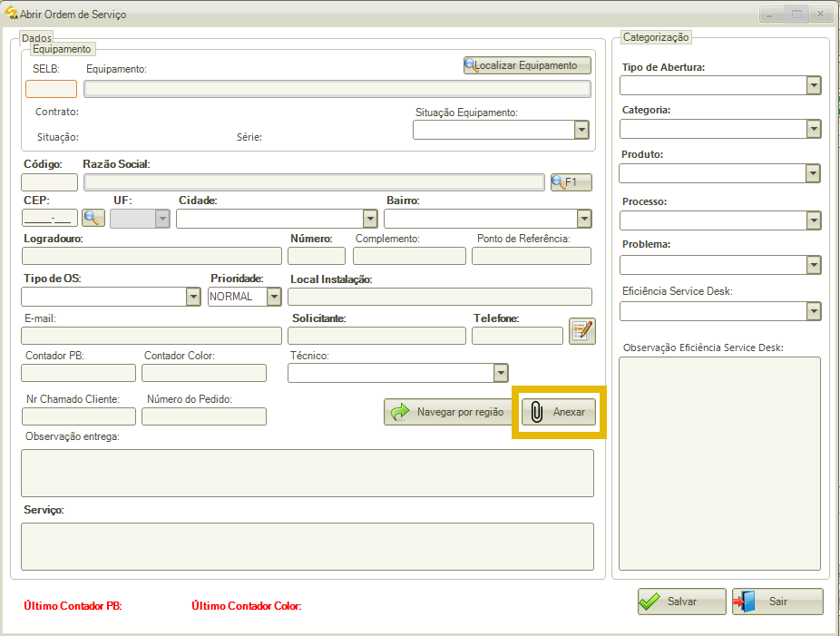The image size is (840, 636).
Task: Open the Categoria dropdown
Action: pos(813,129)
